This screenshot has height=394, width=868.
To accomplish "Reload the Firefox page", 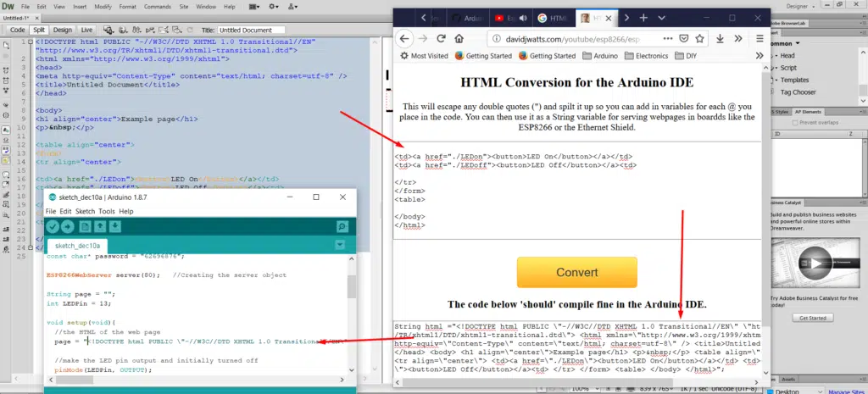I will pyautogui.click(x=441, y=39).
